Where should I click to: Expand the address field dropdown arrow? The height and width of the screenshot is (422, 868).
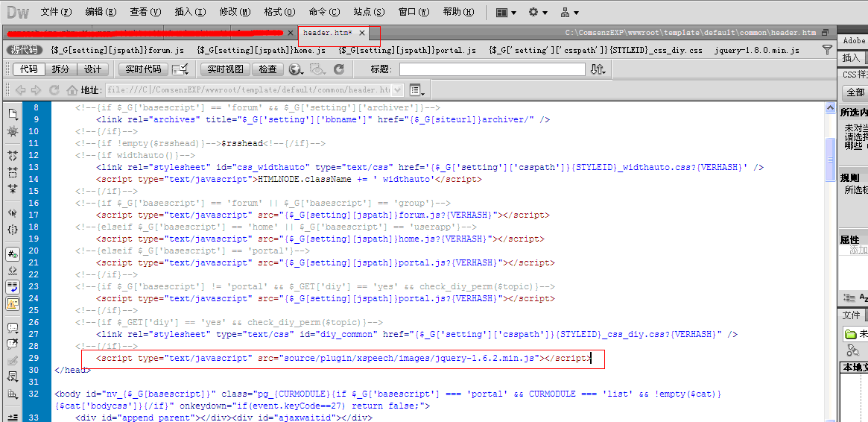click(x=399, y=89)
